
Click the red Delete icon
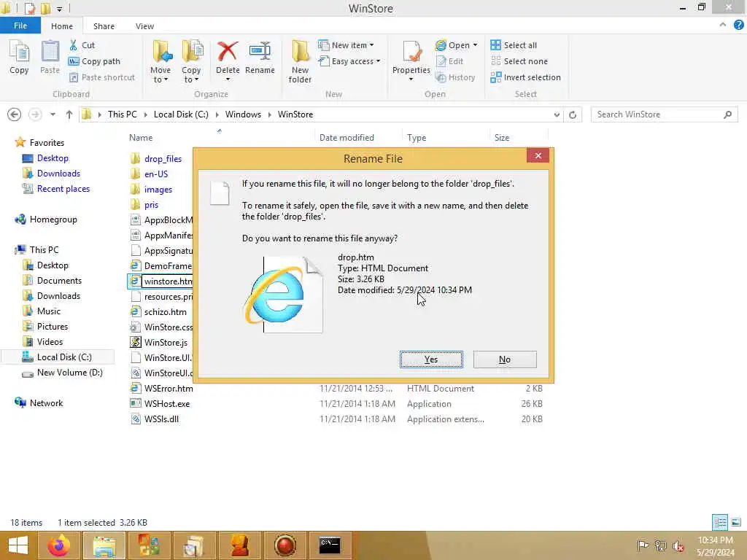228,52
